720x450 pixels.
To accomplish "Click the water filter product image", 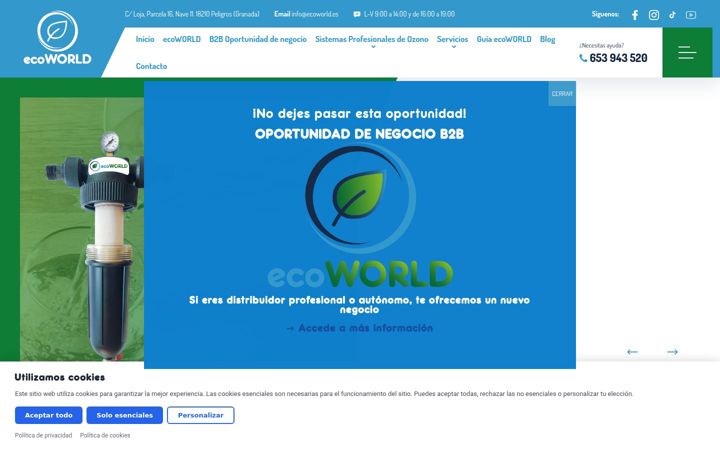I will [x=82, y=229].
